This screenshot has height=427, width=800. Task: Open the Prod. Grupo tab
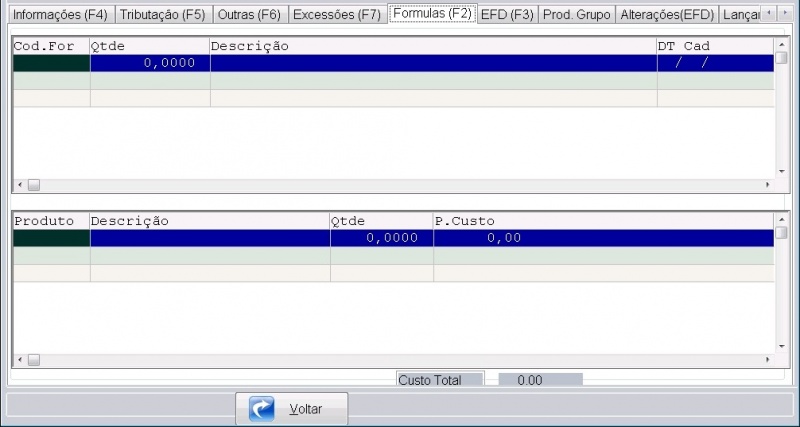(576, 15)
